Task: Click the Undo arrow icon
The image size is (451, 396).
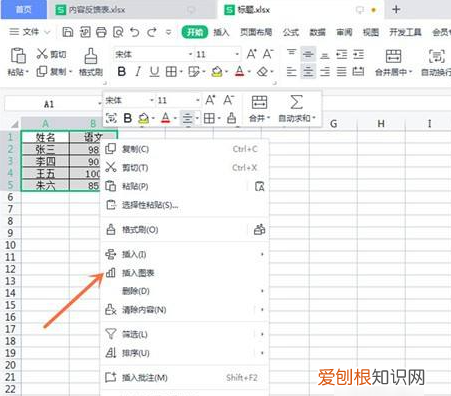Action: 135,32
